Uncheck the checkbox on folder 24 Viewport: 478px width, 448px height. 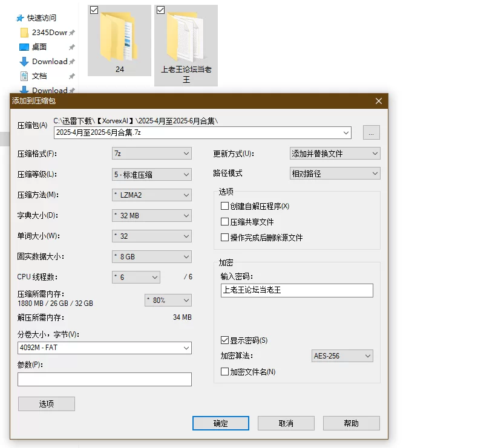coord(94,10)
